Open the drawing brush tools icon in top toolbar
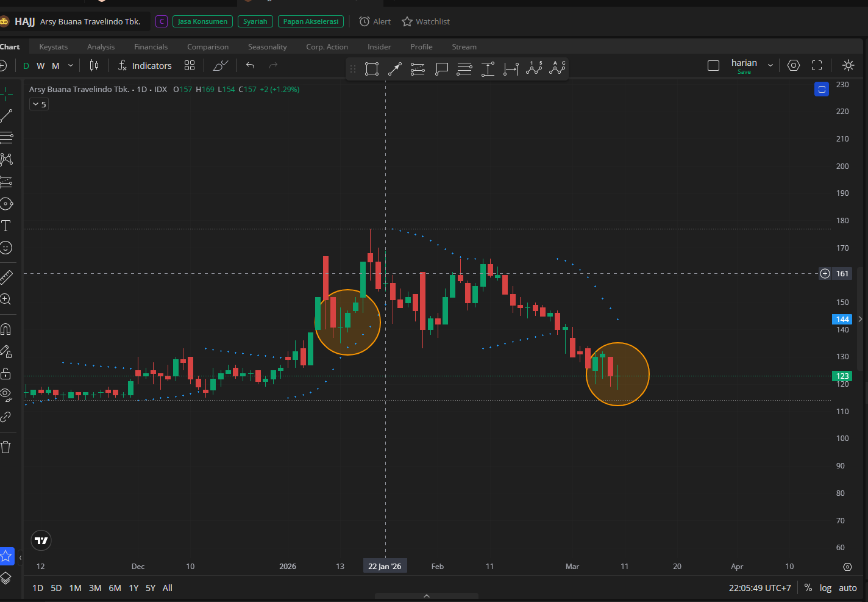 [x=221, y=65]
